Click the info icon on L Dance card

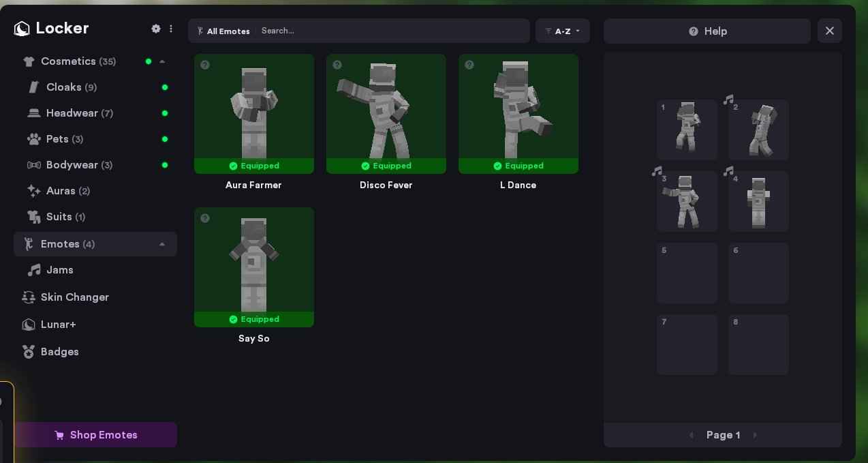pos(469,65)
